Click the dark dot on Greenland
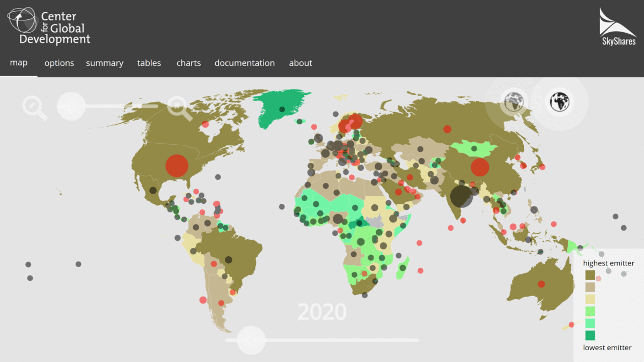644x362 pixels. click(282, 109)
